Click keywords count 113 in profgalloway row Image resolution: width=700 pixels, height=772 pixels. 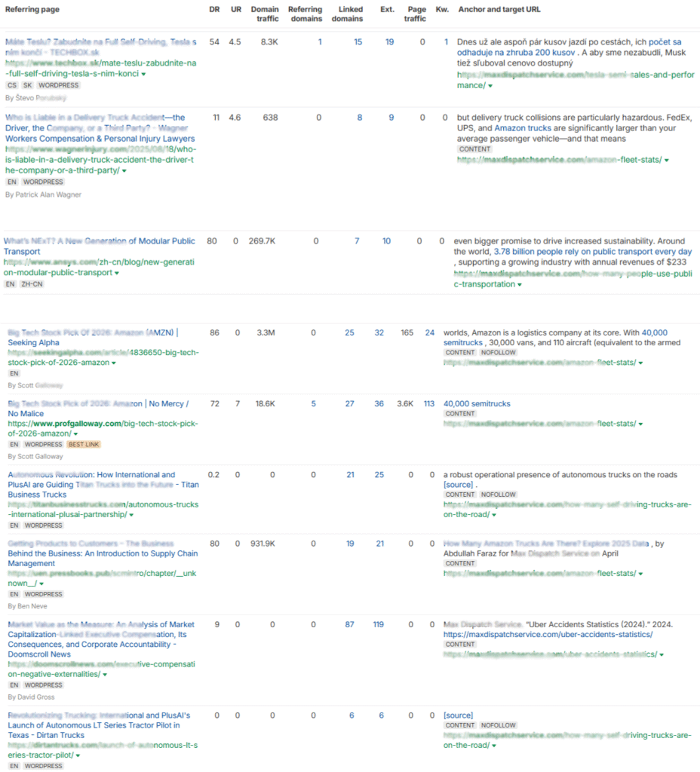(x=429, y=404)
